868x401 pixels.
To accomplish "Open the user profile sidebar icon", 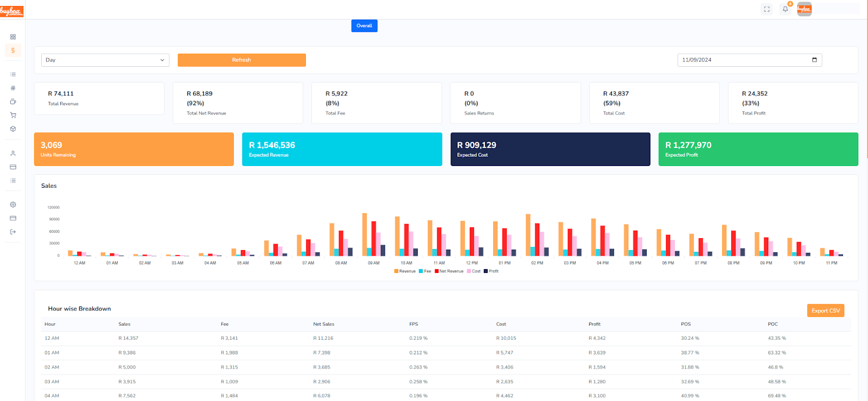I will [x=13, y=154].
